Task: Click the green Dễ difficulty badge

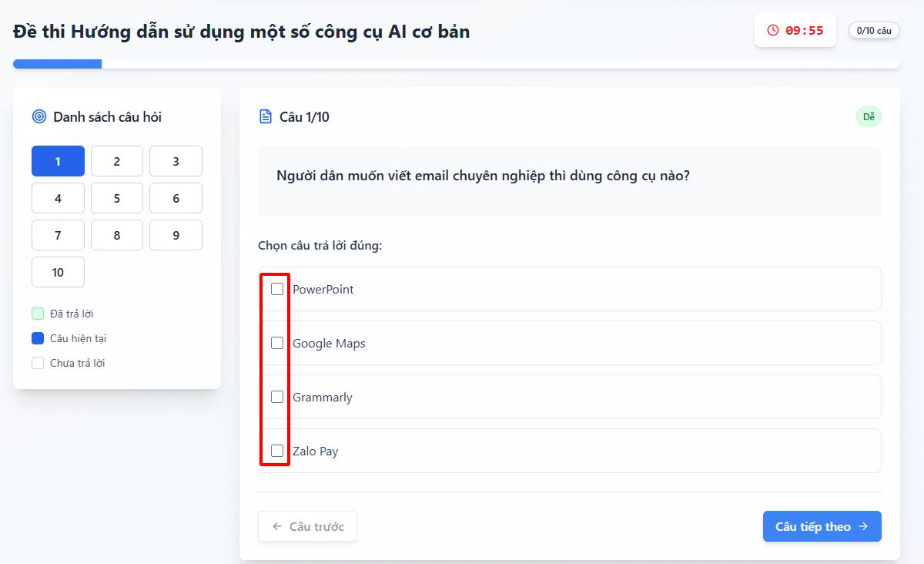Action: coord(869,116)
